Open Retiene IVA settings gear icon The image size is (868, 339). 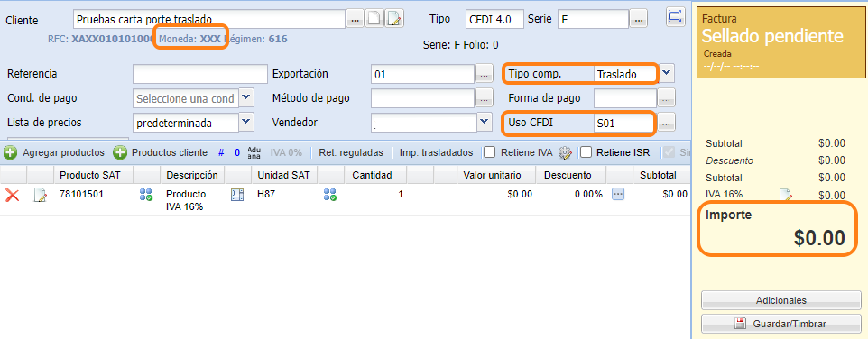click(565, 152)
